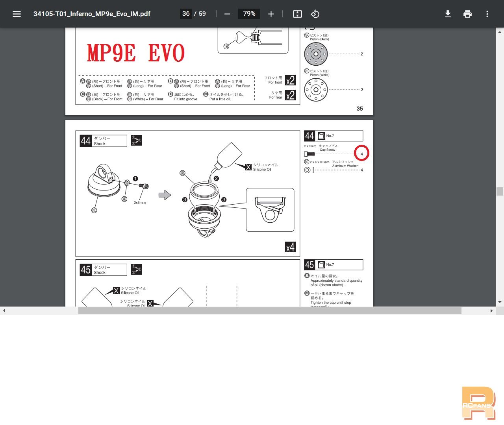Download the PDF file
Image resolution: width=504 pixels, height=425 pixels.
448,14
